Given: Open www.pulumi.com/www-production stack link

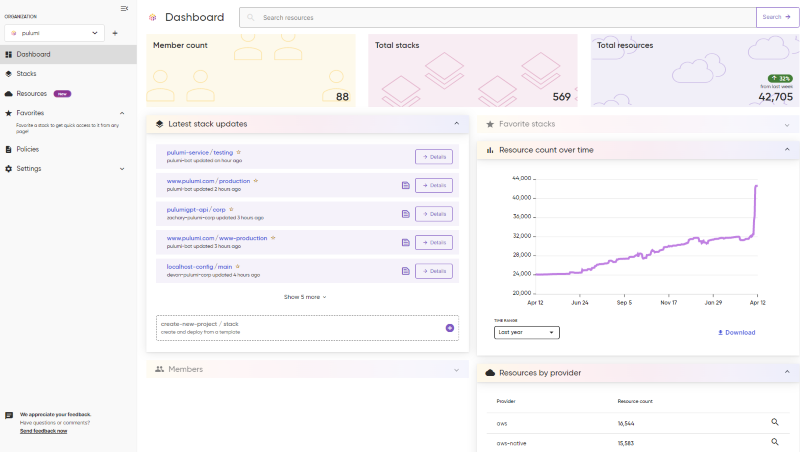Looking at the screenshot, I should coord(217,238).
